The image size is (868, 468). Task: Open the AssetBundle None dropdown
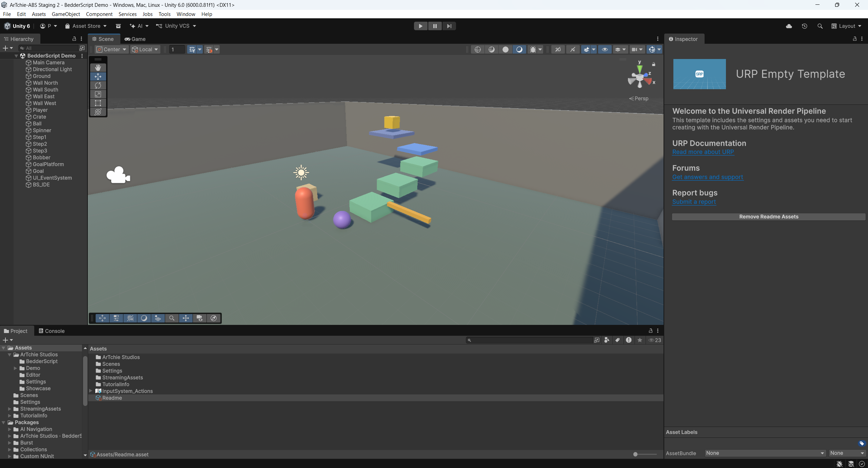click(765, 453)
